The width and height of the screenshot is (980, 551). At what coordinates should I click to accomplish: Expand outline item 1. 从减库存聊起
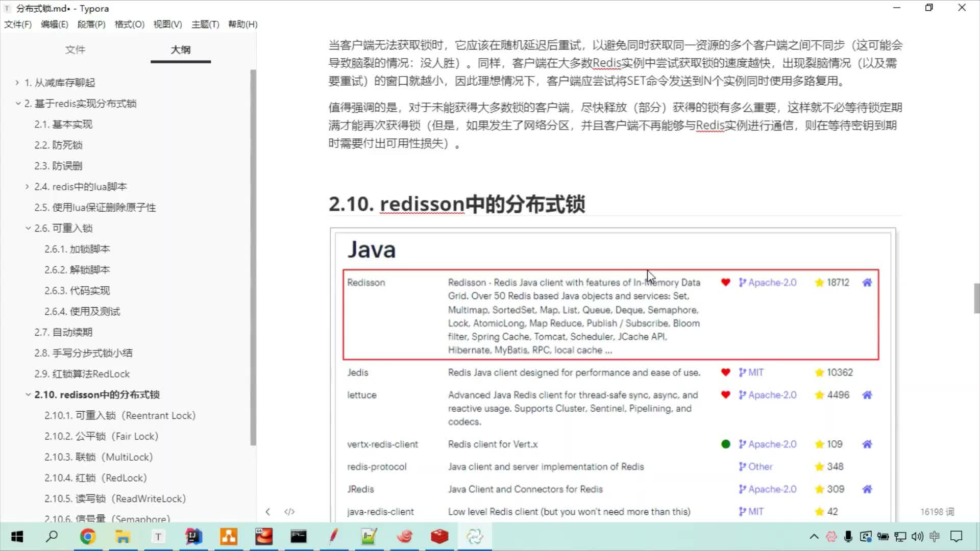17,82
